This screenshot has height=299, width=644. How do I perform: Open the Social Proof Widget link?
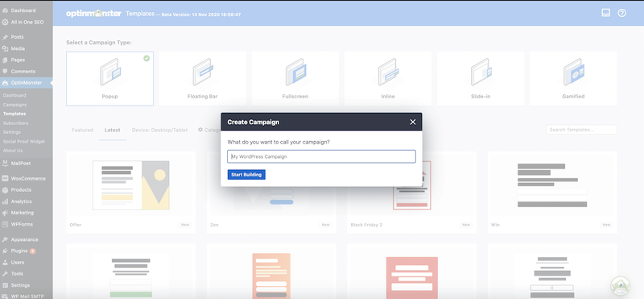click(x=24, y=142)
